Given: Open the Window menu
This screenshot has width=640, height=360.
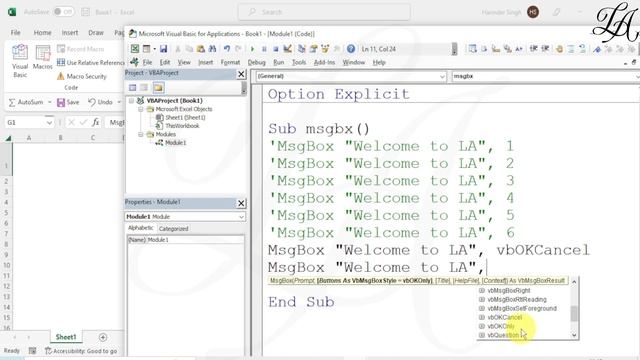Looking at the screenshot, I should 353,62.
